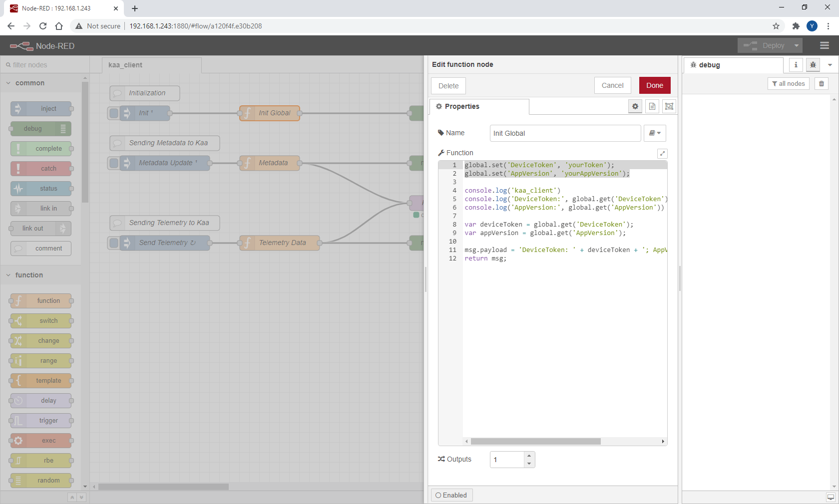Decrease the Outputs count stepper
The image size is (839, 504).
click(x=529, y=464)
